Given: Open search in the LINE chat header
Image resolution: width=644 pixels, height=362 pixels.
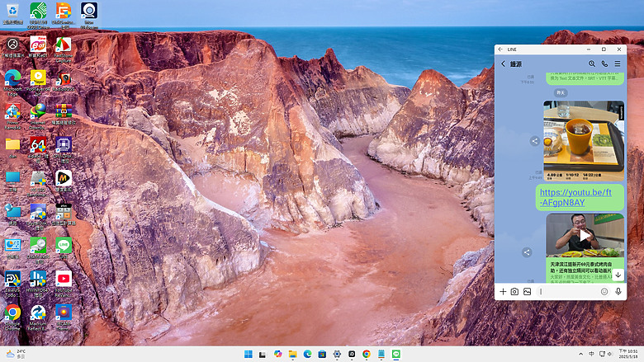Looking at the screenshot, I should pos(592,64).
